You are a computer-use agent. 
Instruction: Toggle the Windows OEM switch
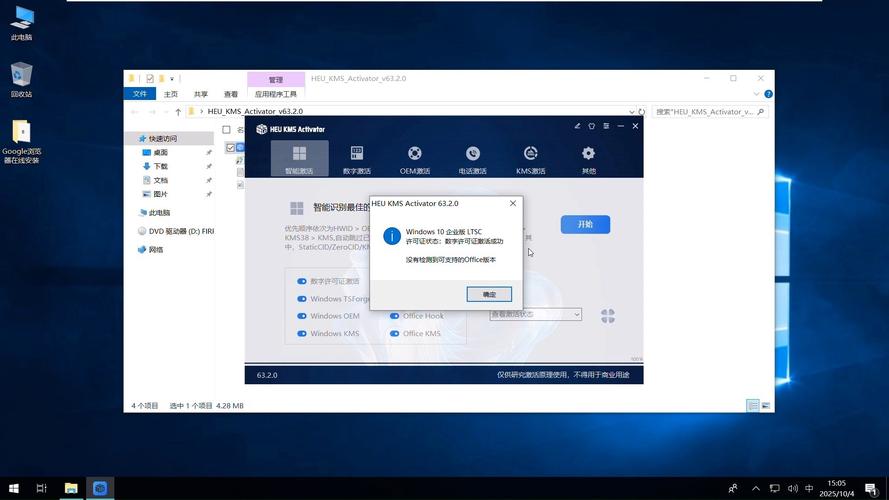pyautogui.click(x=302, y=316)
